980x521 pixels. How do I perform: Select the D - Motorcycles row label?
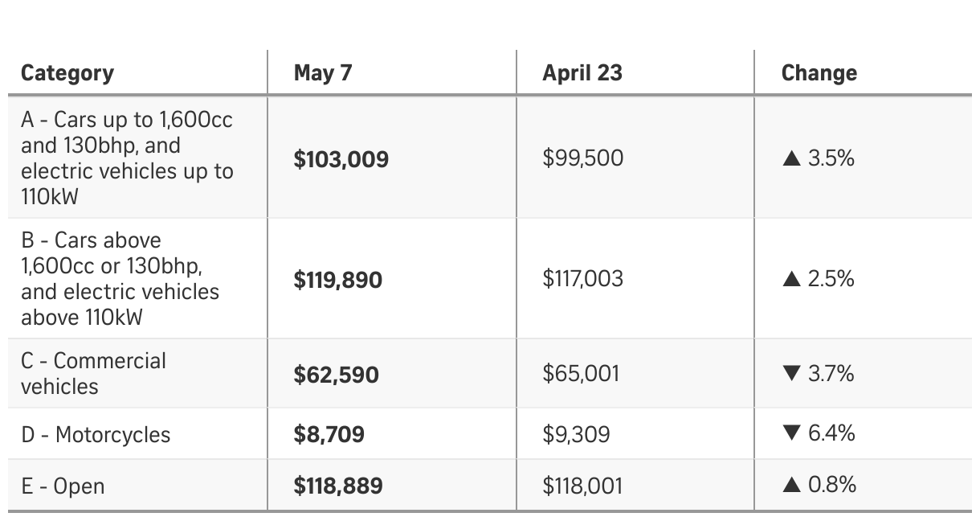96,435
